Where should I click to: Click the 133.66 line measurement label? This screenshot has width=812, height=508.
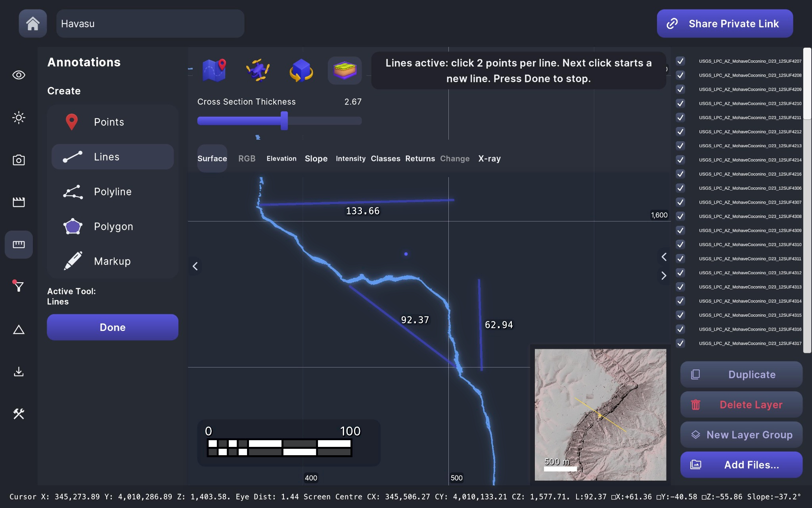point(363,211)
